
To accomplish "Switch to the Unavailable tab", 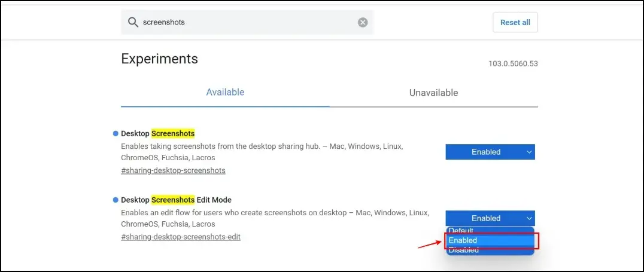I will [433, 93].
